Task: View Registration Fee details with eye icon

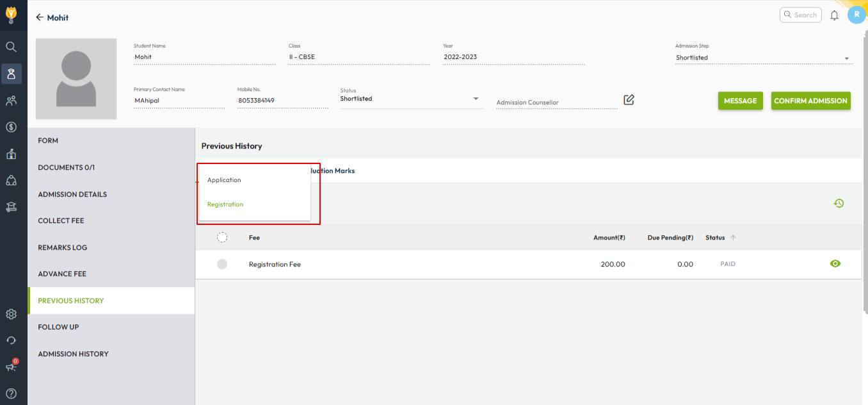Action: [835, 263]
